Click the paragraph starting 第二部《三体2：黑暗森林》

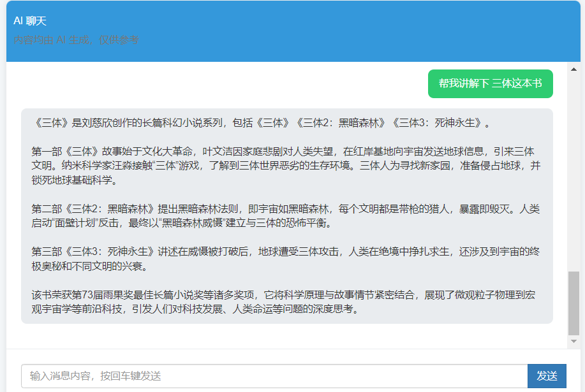[286, 215]
